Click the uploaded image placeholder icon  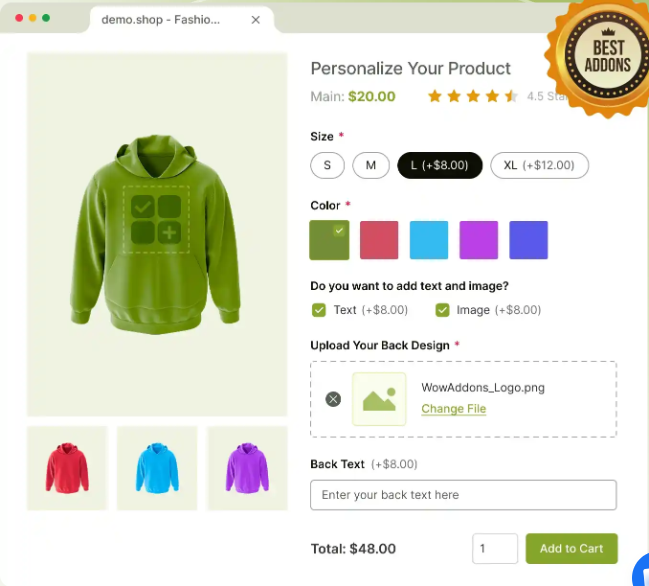click(379, 399)
